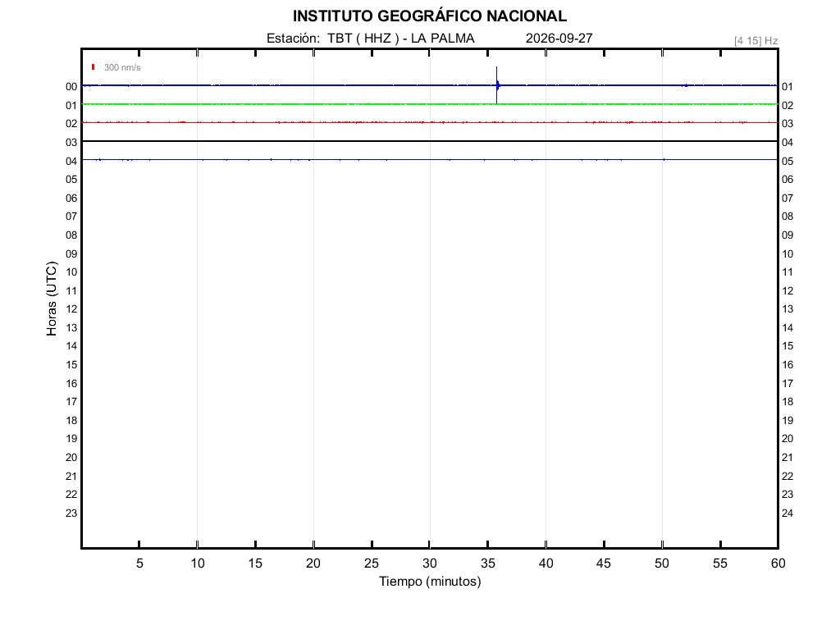Click the station name TBT ( HHZ ) - LA PALMA
Image resolution: width=840 pixels, height=630 pixels.
click(401, 38)
